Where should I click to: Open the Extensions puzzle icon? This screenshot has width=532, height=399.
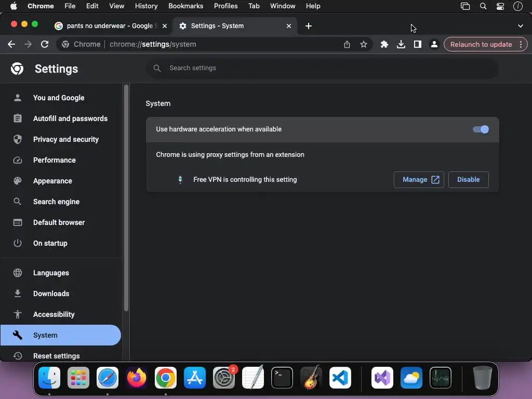pyautogui.click(x=384, y=45)
